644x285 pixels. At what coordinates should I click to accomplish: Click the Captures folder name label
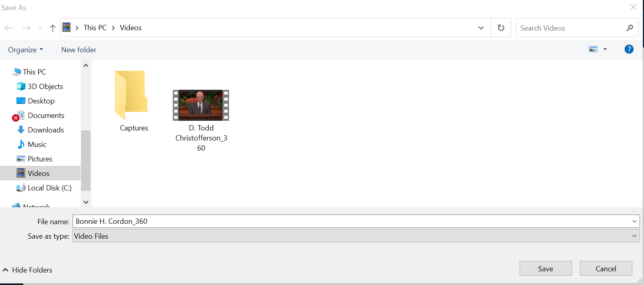point(134,128)
